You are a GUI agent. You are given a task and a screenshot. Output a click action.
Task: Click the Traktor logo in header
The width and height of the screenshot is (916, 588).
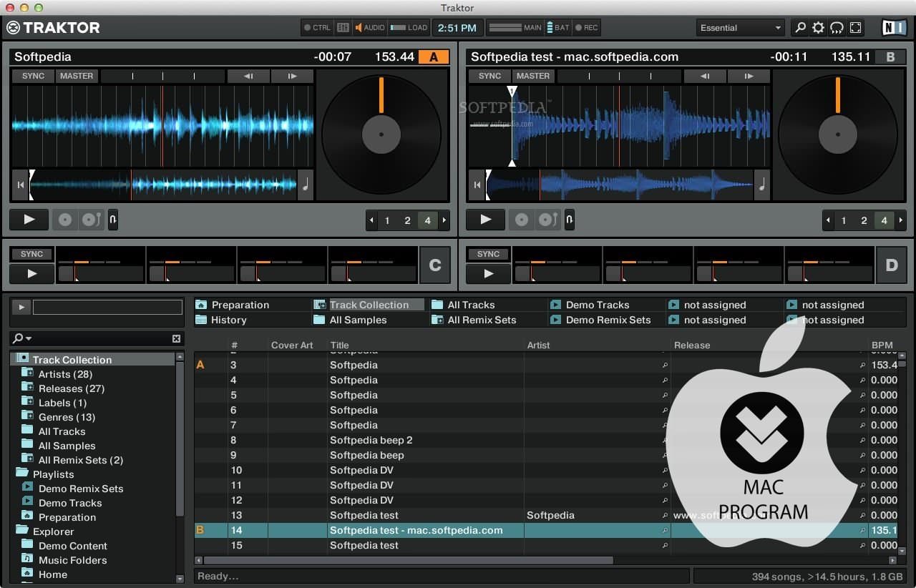(x=53, y=28)
